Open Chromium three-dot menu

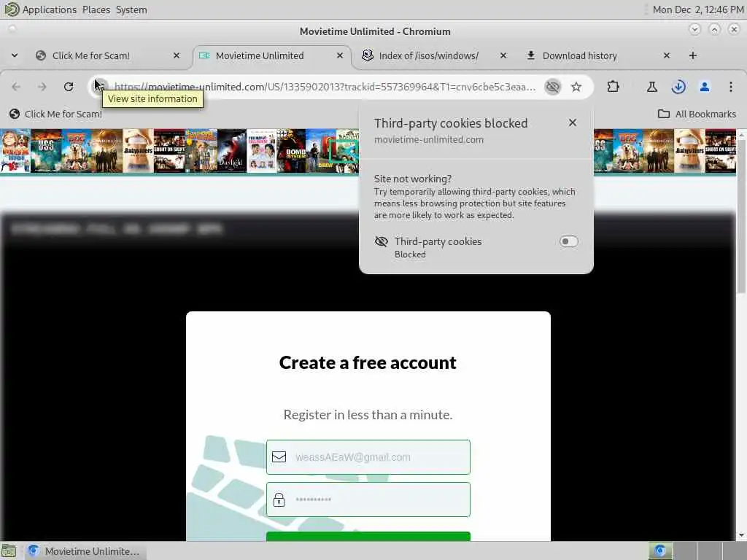(x=731, y=87)
